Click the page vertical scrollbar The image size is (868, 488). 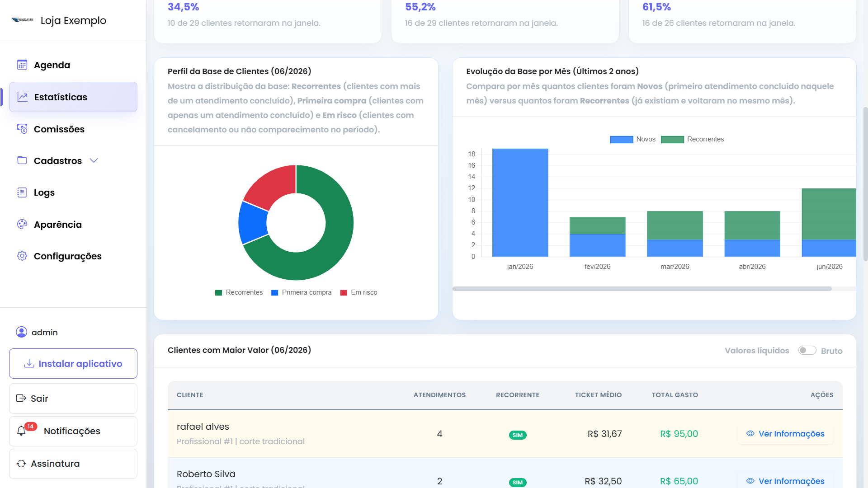coord(865,184)
